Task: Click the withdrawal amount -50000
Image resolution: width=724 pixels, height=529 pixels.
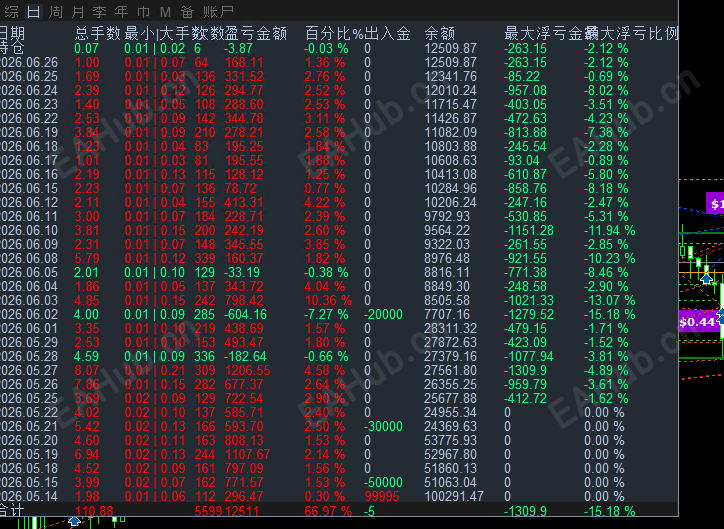Action: (x=383, y=482)
